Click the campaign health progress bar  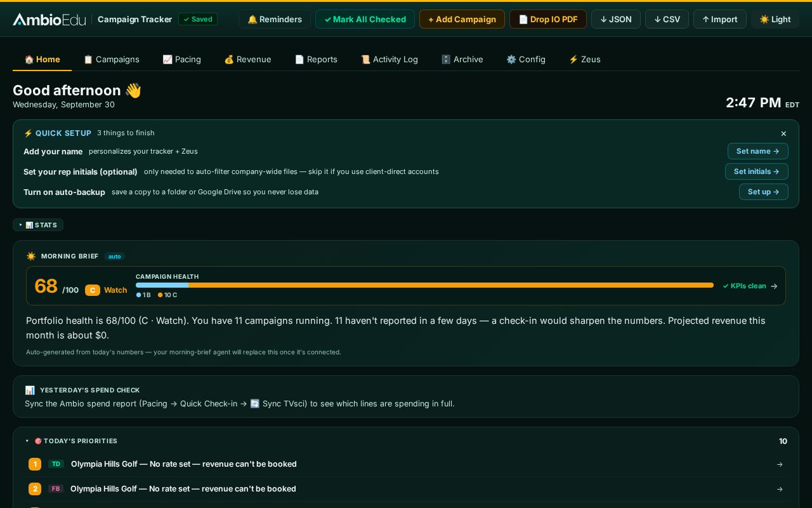(x=424, y=285)
